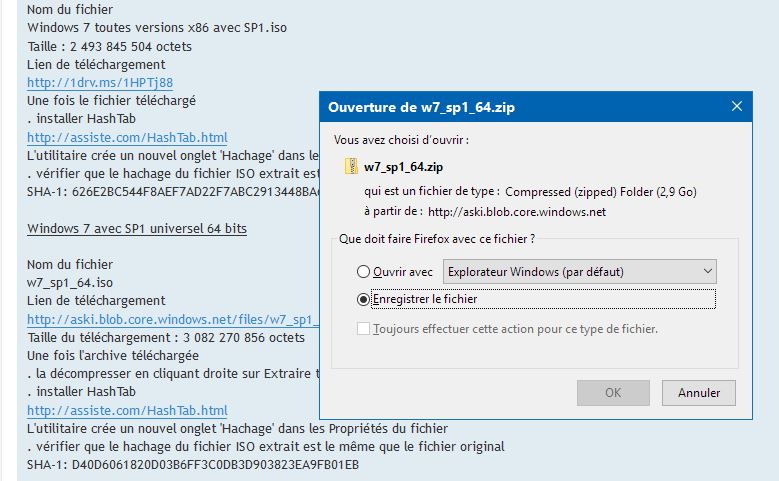The image size is (779, 481).
Task: Click the Taille 2 493 845 504 octets line
Action: [109, 46]
